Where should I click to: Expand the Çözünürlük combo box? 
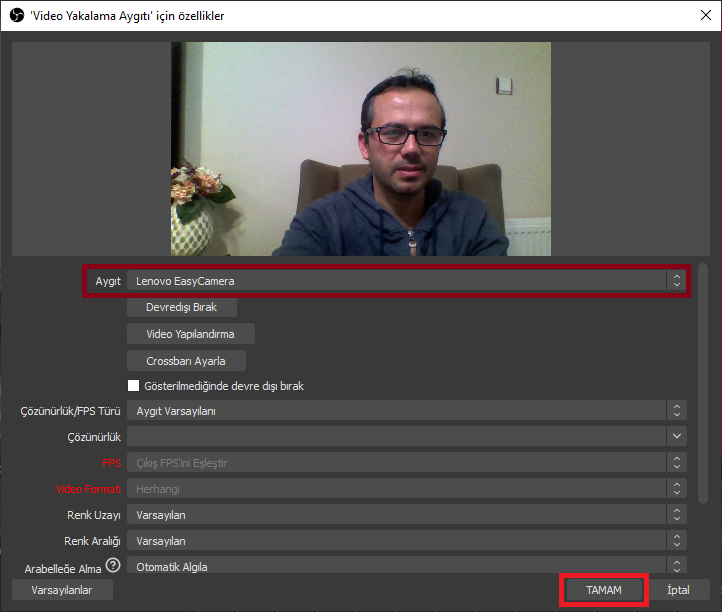pyautogui.click(x=407, y=436)
